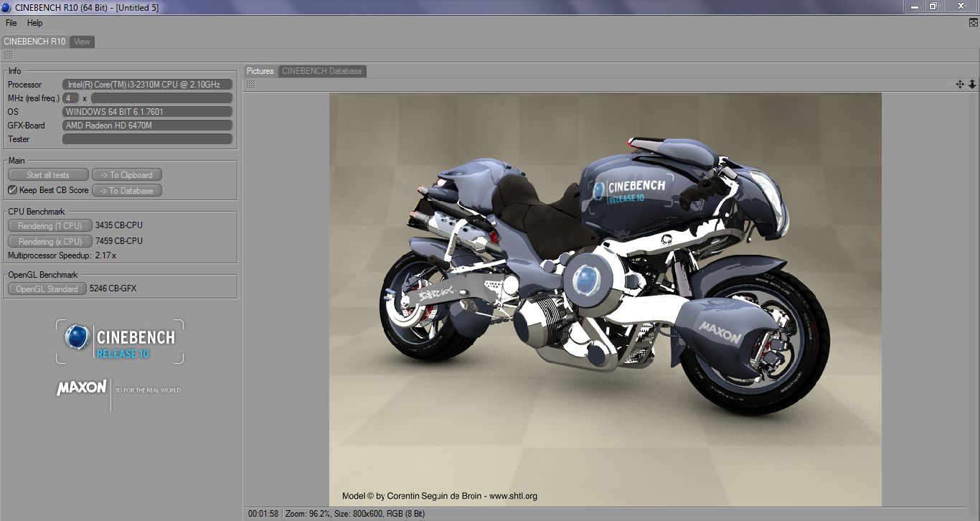Viewport: 980px width, 521px height.
Task: Switch to the CINEBENCH R10 tab
Action: coord(34,42)
